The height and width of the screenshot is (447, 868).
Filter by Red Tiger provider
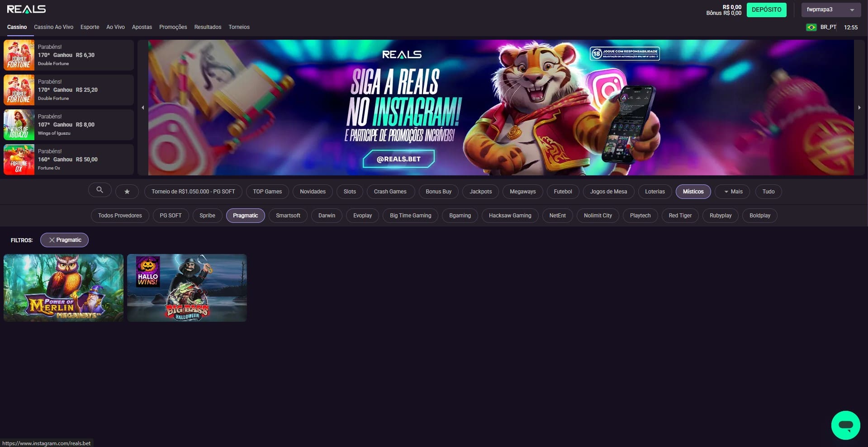pyautogui.click(x=680, y=216)
